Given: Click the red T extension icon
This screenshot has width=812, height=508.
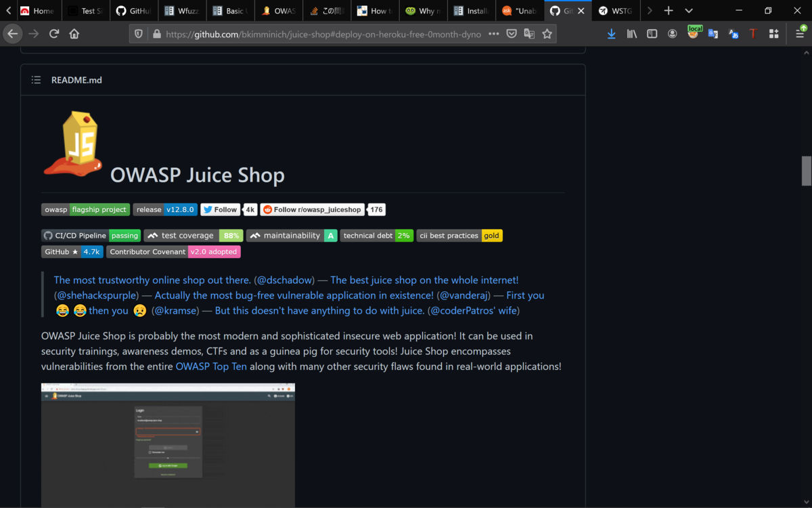Looking at the screenshot, I should [752, 34].
